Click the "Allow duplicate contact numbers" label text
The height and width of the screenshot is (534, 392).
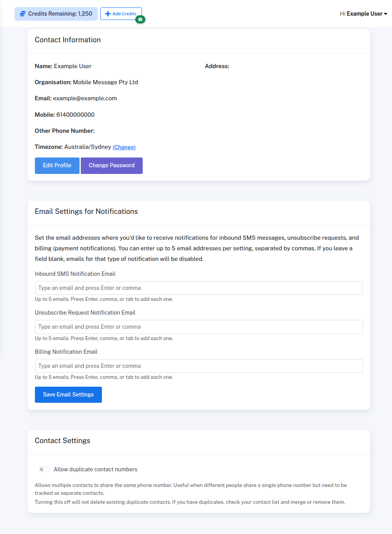(x=95, y=469)
